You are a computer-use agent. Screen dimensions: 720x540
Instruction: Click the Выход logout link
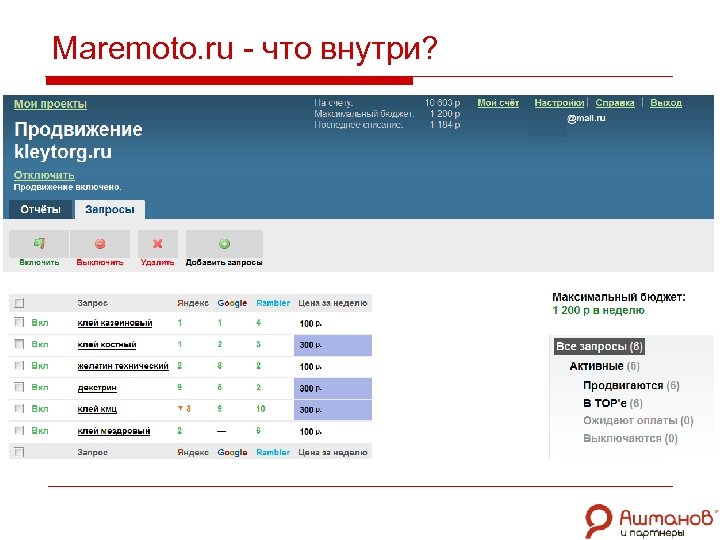[666, 103]
